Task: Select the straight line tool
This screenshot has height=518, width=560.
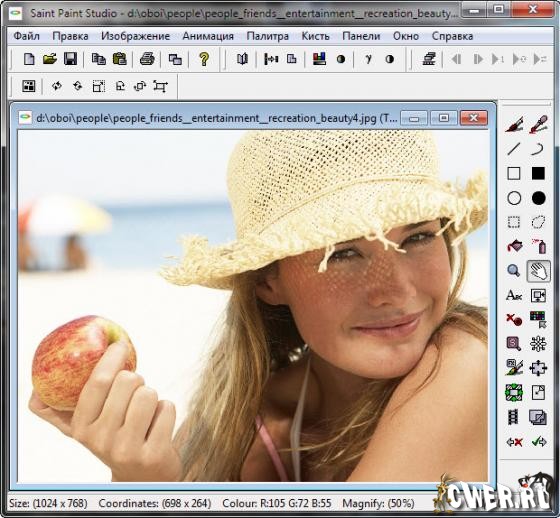Action: click(x=514, y=149)
